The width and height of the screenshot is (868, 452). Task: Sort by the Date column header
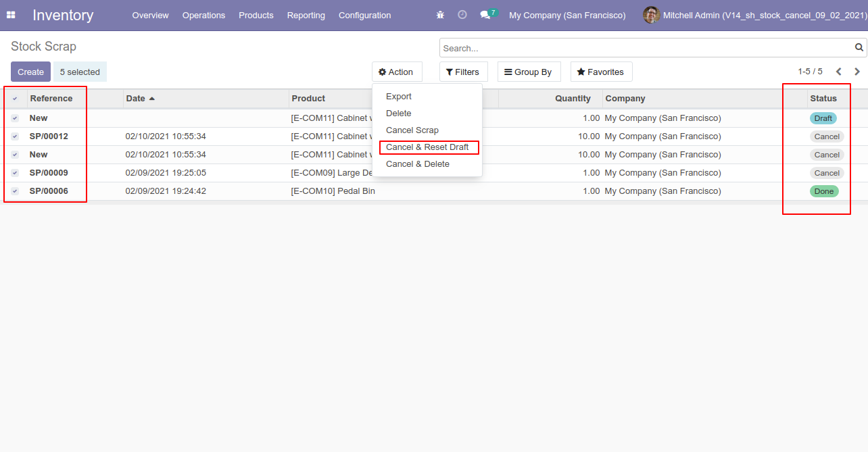(x=206, y=99)
